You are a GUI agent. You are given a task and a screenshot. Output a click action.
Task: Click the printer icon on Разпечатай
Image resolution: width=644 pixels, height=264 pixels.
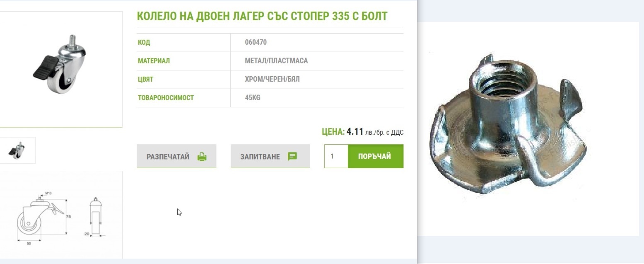(x=202, y=157)
